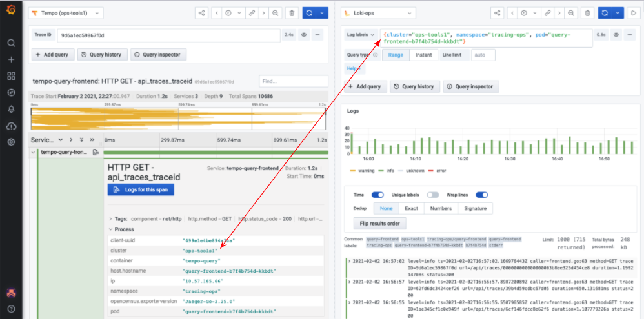This screenshot has width=644, height=319.
Task: Click zoom out magnifier in Loki-ops pane
Action: [x=570, y=13]
